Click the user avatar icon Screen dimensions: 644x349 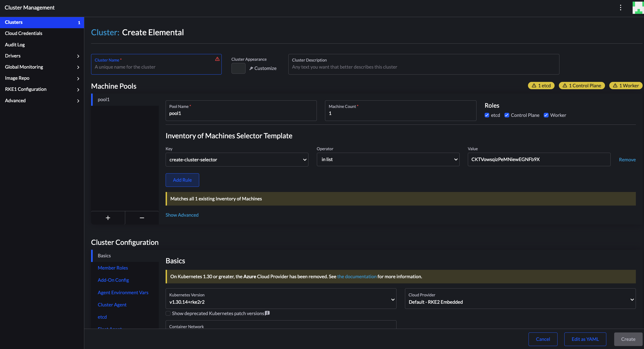coord(638,8)
